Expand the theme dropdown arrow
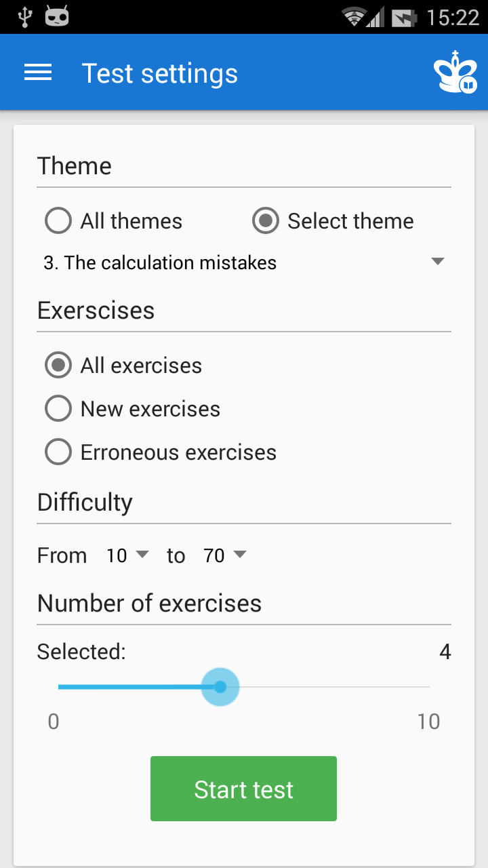The width and height of the screenshot is (488, 868). point(438,262)
